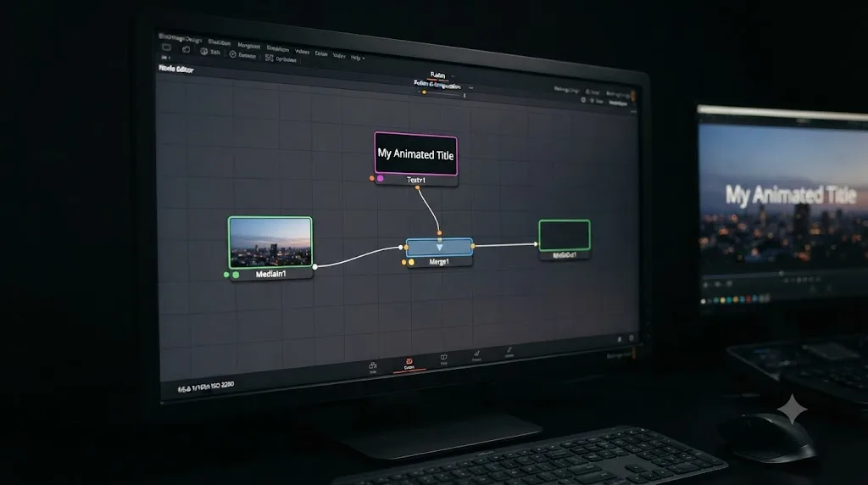This screenshot has height=485, width=868.
Task: Adjust the orange slider handle below the composition title
Action: [424, 92]
